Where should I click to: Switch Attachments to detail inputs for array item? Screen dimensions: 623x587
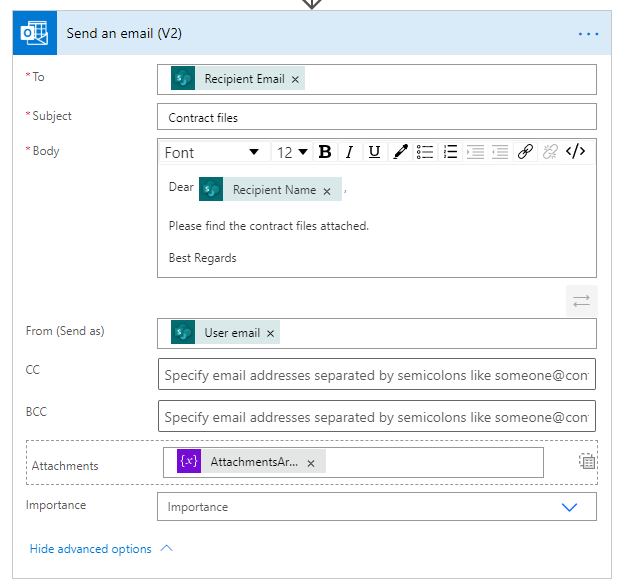[587, 461]
